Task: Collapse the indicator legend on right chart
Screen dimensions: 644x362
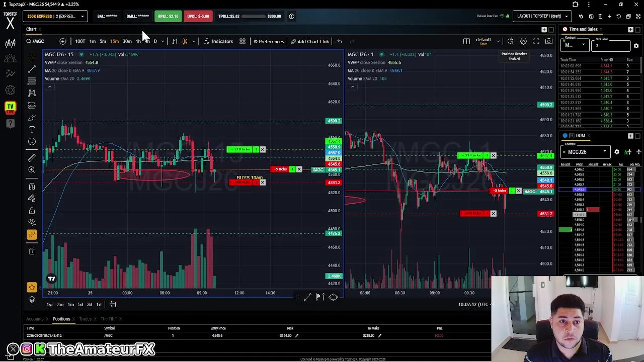Action: tap(352, 86)
